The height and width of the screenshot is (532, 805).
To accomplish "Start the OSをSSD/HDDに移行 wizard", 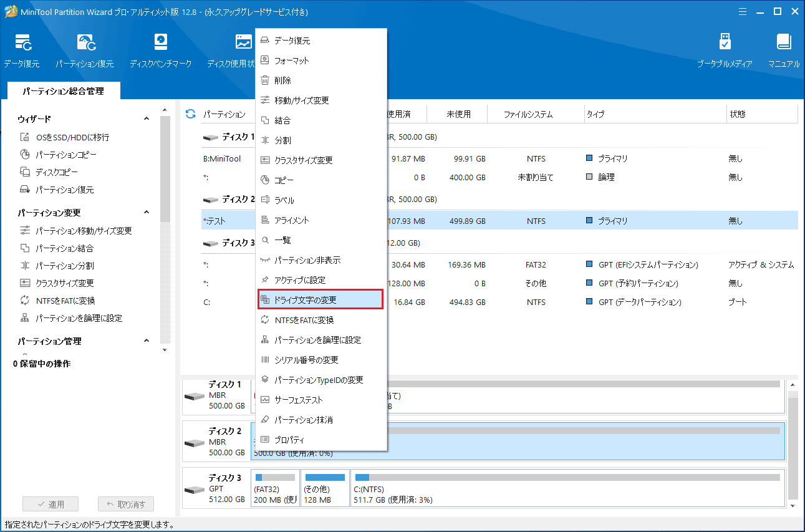I will coord(72,137).
